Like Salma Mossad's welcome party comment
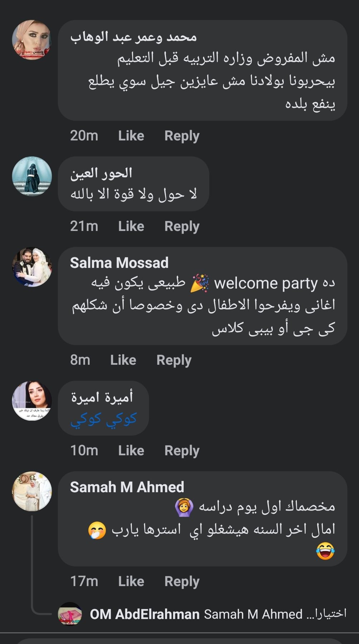This screenshot has height=644, width=359. point(123,360)
